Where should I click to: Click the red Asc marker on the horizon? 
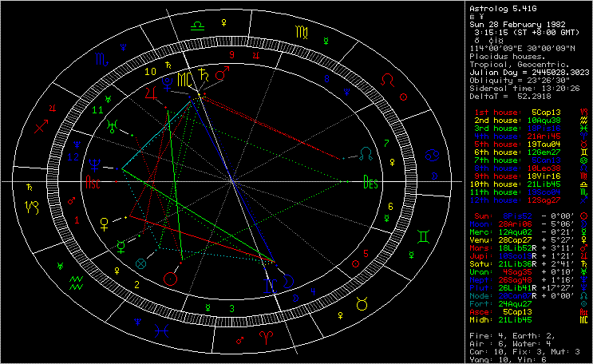(x=93, y=183)
